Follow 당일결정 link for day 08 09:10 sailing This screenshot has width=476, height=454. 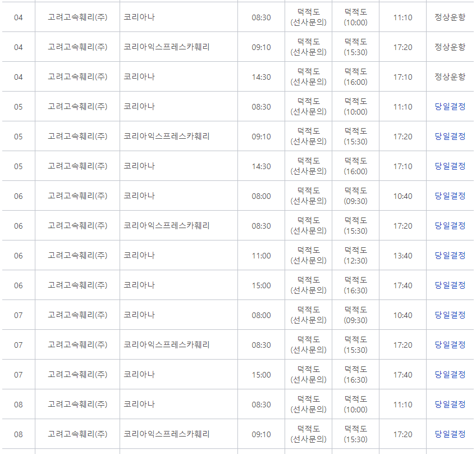[450, 434]
